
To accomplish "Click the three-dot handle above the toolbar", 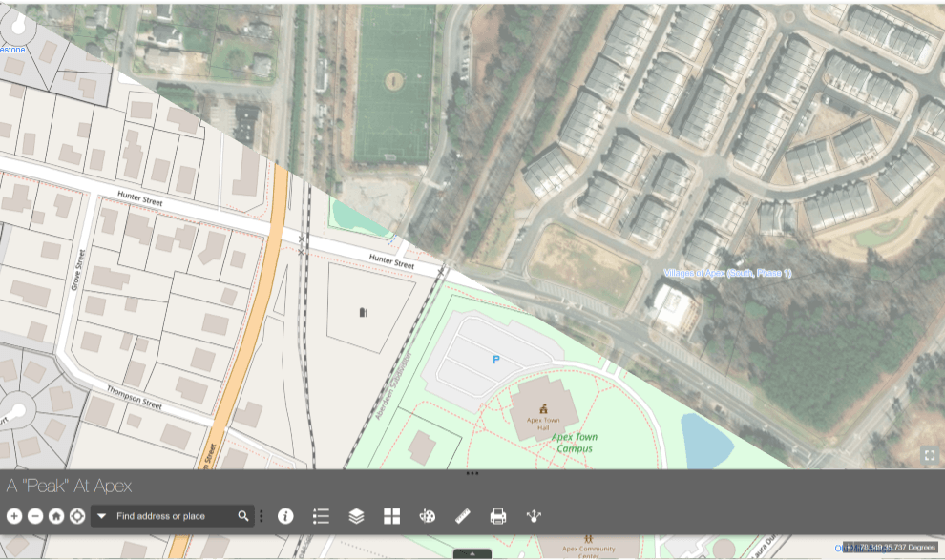I will click(x=472, y=473).
